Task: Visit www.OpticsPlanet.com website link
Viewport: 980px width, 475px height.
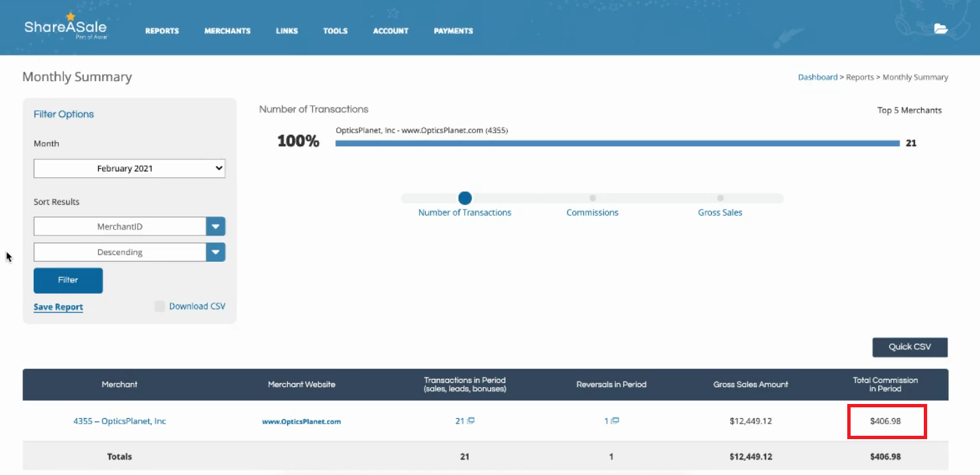Action: [301, 422]
